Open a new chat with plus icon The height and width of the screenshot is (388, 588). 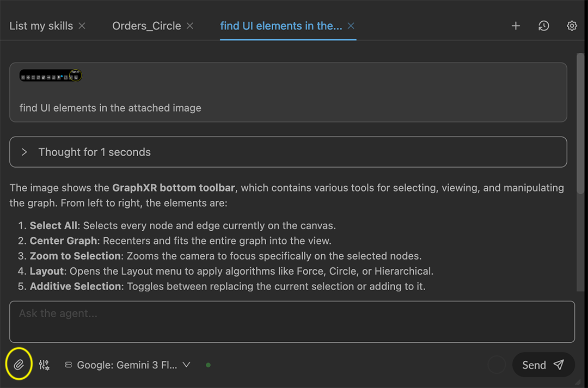pos(516,26)
